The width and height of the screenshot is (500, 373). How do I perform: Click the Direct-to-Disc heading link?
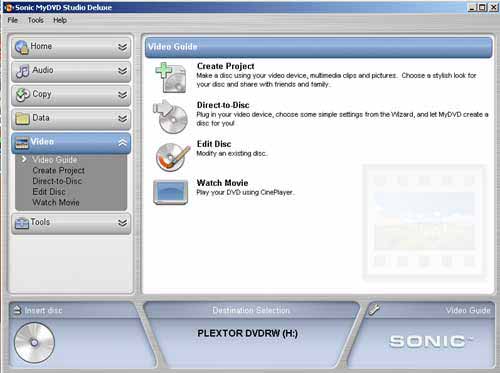click(x=223, y=105)
